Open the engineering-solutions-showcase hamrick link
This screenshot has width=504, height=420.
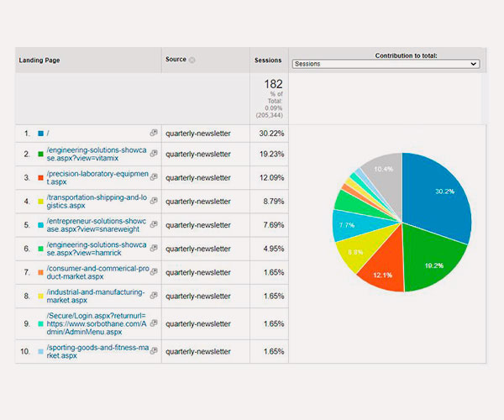pyautogui.click(x=97, y=249)
